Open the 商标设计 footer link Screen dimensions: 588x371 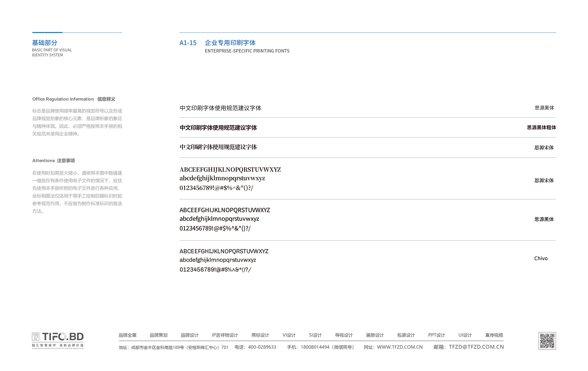pos(260,335)
